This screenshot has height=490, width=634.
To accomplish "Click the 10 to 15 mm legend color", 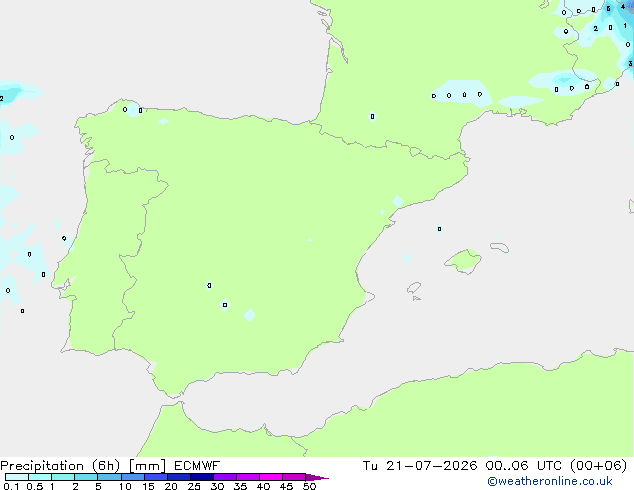I will (132, 477).
